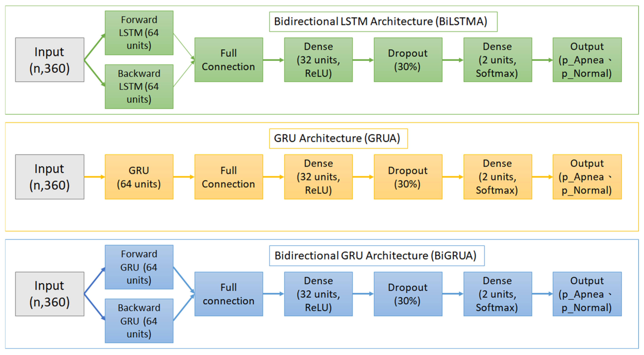Select the orange Full Connection block

click(x=228, y=177)
